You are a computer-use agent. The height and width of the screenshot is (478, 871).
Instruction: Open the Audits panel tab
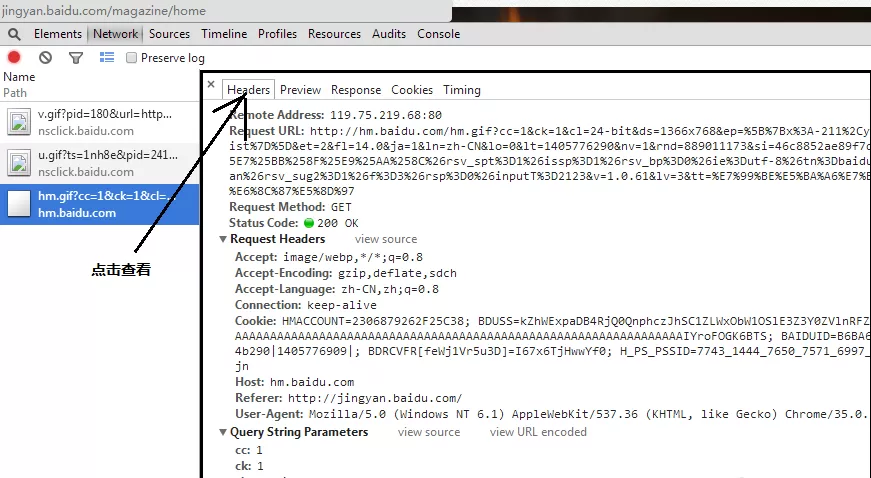[389, 34]
